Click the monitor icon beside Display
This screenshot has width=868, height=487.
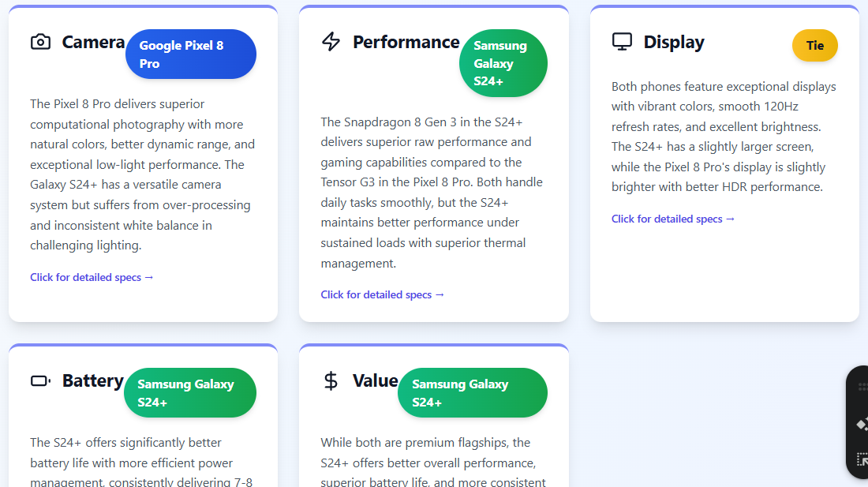(622, 42)
